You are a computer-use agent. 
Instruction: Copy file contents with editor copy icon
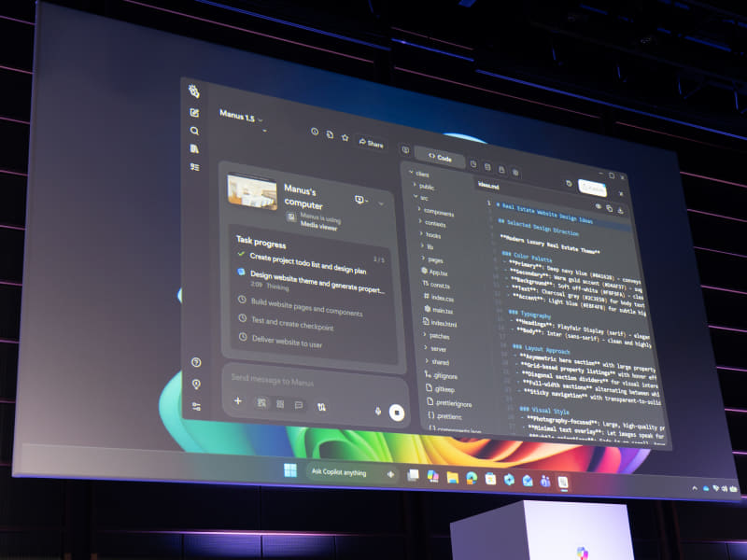[610, 208]
